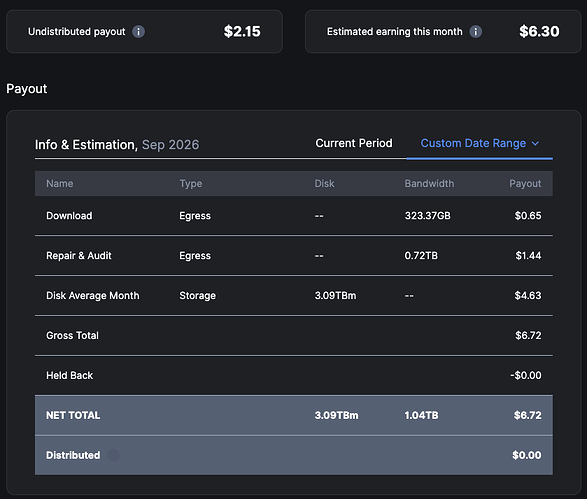The width and height of the screenshot is (587, 499).
Task: Click the $1.44 Repair & Audit payout
Action: (528, 256)
